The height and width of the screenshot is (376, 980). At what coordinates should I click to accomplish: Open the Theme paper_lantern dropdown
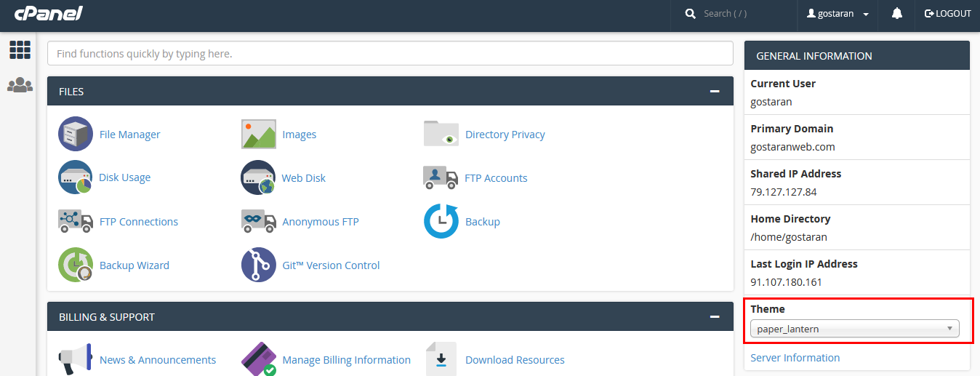(854, 329)
